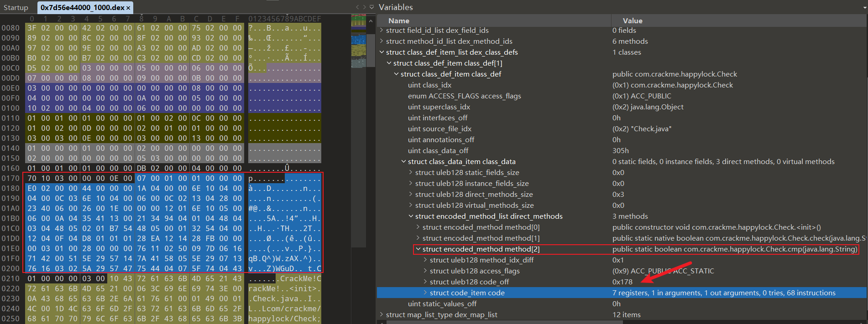Expand struct uleb128 direct_methods_size

pyautogui.click(x=411, y=194)
